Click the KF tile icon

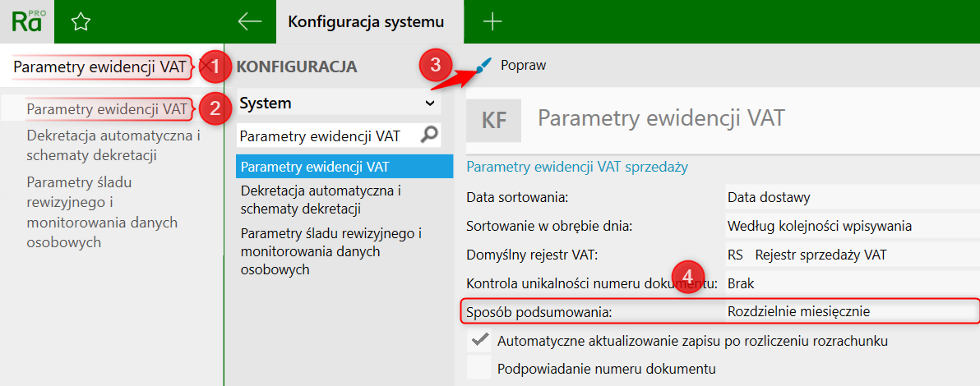point(494,121)
